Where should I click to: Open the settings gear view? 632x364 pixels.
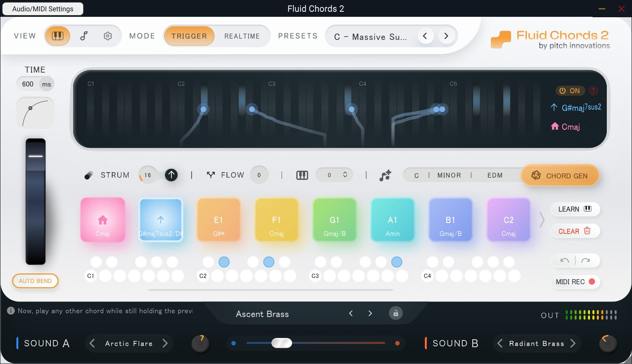coord(108,36)
